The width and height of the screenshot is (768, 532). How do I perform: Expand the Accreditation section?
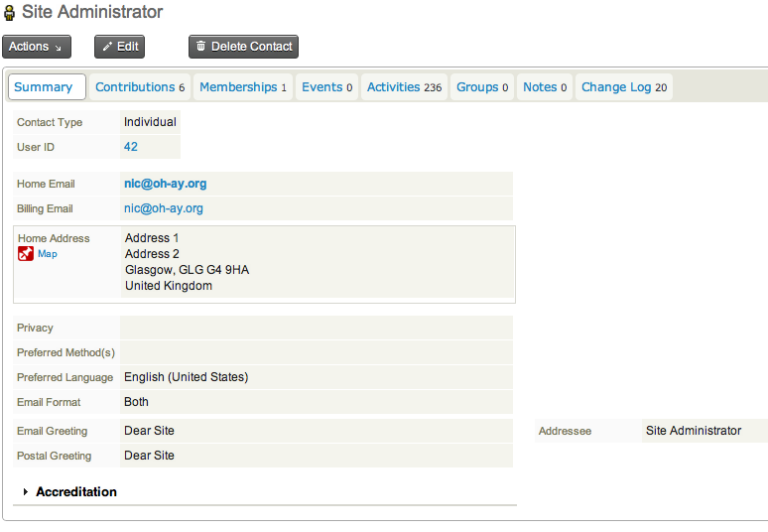click(26, 492)
